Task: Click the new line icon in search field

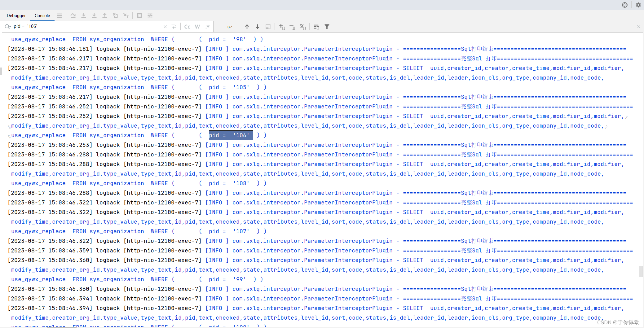Action: 174,27
